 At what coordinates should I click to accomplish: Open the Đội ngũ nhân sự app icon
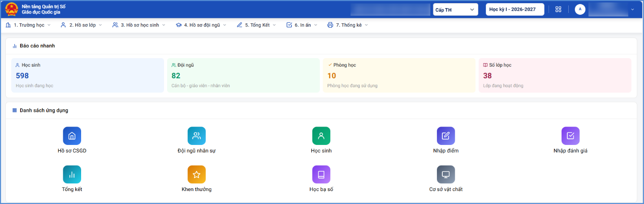click(x=197, y=136)
